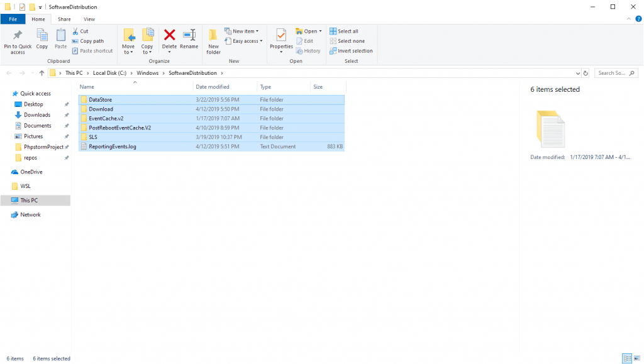Click the Properties icon in ribbon
The image size is (644, 364).
pos(281,38)
